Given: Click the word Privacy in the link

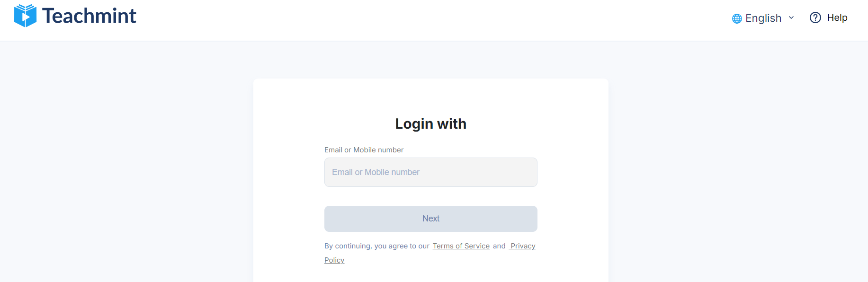Looking at the screenshot, I should pyautogui.click(x=523, y=246).
